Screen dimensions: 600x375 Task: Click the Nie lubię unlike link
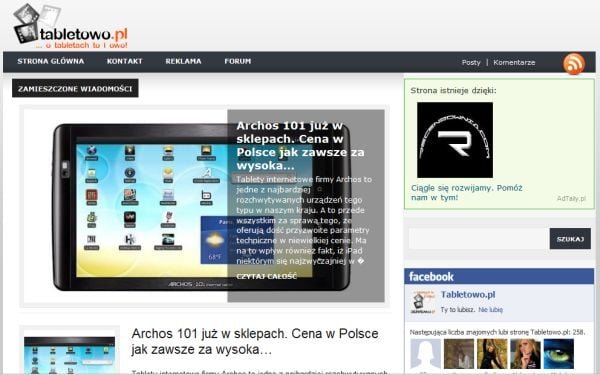491,310
